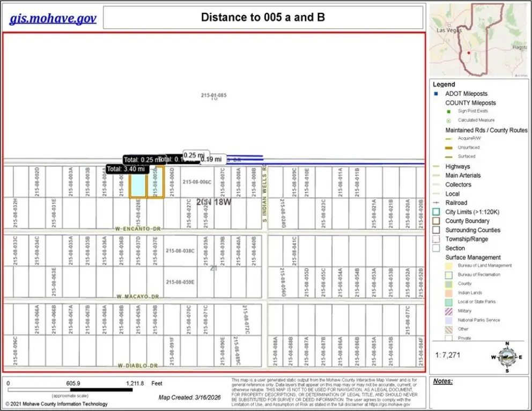This screenshot has width=532, height=411.
Task: Click the map title 'Distance to 005 a and B'
Action: pos(263,17)
